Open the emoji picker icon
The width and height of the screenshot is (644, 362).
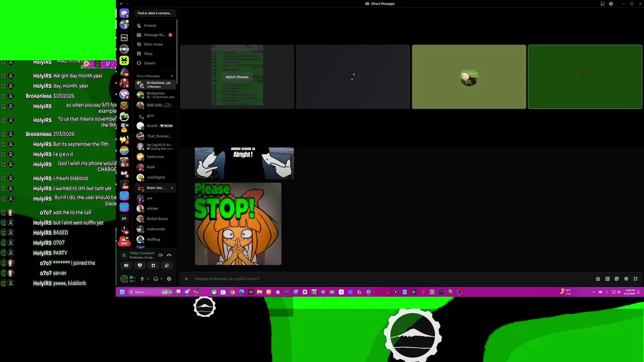coord(626,279)
